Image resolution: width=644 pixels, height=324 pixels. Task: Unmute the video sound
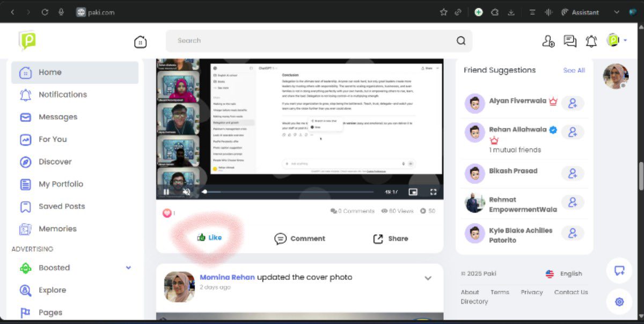coord(186,192)
